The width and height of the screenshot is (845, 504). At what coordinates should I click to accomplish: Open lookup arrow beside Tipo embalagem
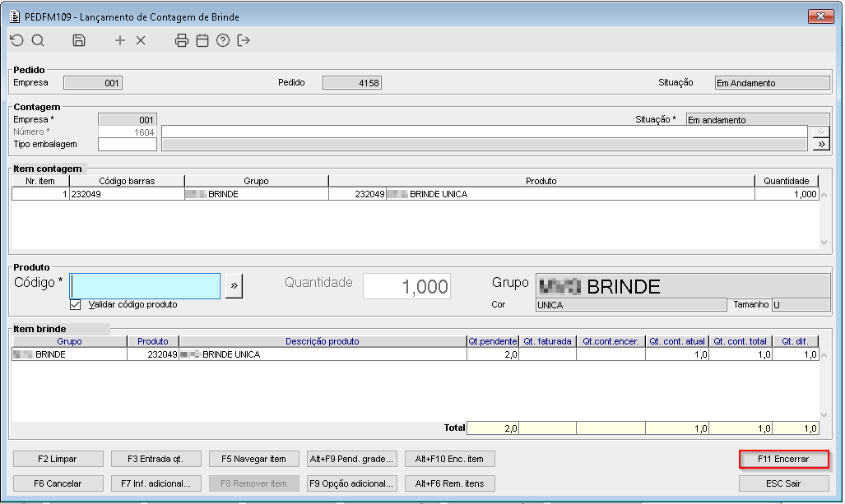pyautogui.click(x=821, y=145)
